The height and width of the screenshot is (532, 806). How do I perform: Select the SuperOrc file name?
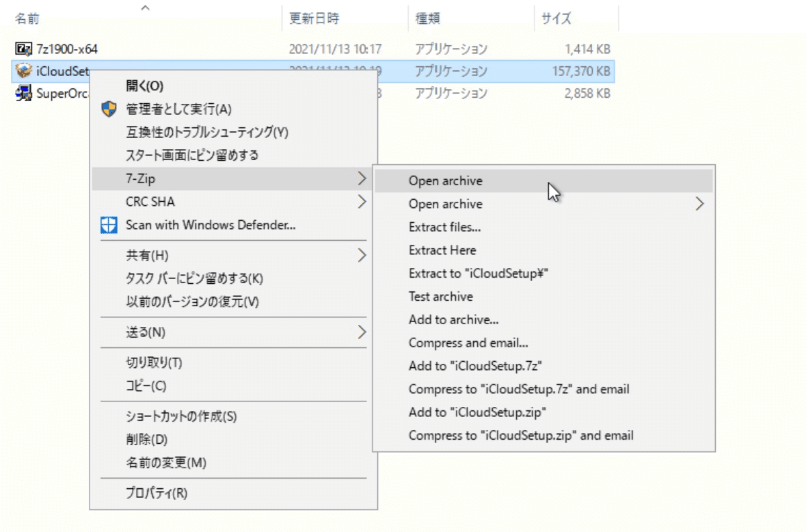tap(62, 93)
